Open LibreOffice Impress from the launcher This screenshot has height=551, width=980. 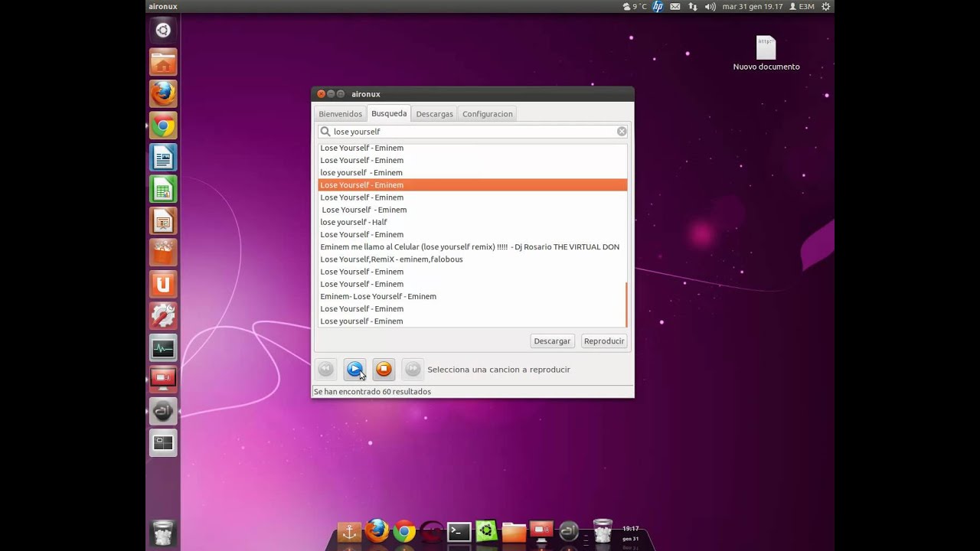[163, 222]
